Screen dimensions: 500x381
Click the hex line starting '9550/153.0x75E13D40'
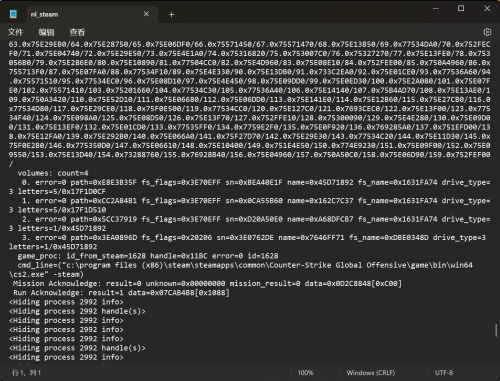pos(249,155)
